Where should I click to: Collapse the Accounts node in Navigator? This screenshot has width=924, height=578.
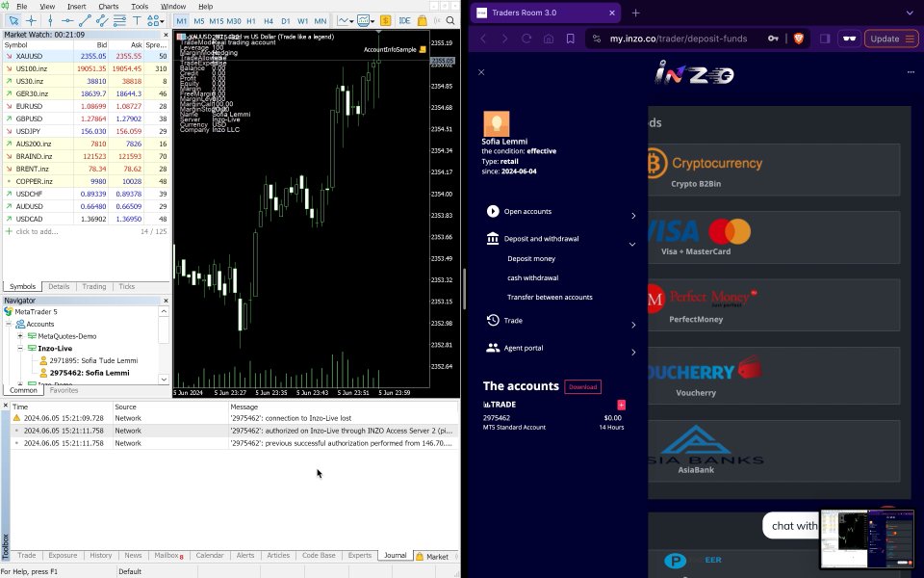9,324
